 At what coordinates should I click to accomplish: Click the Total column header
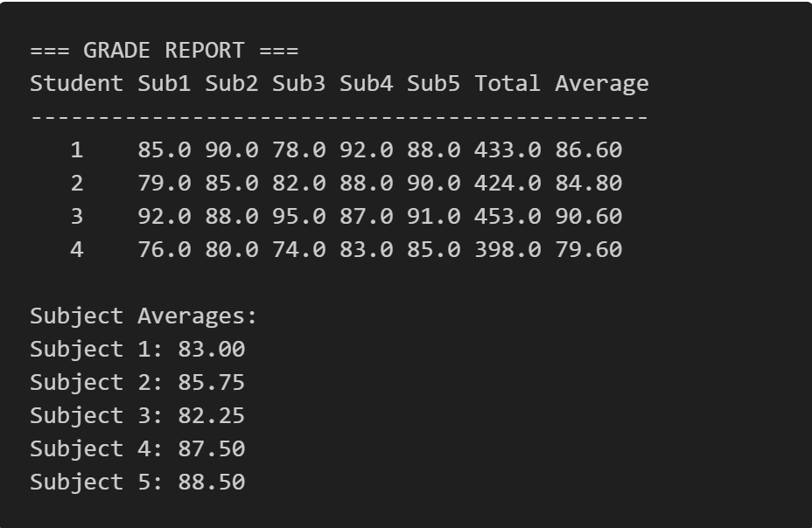507,84
